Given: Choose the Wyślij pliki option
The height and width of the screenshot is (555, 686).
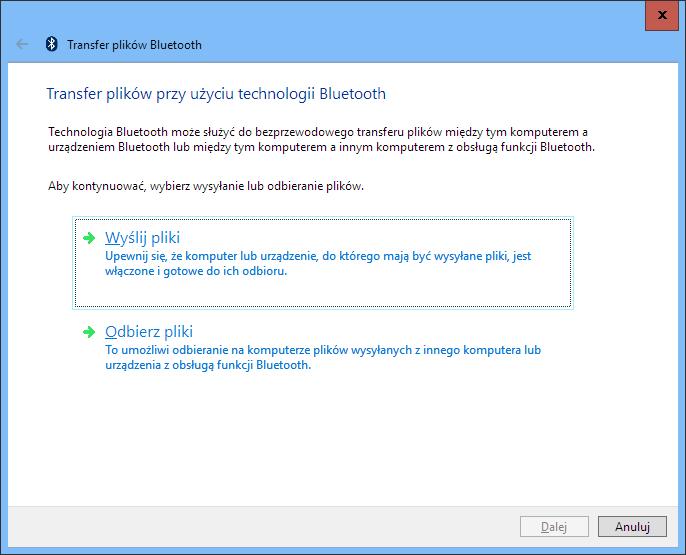Looking at the screenshot, I should [323, 263].
